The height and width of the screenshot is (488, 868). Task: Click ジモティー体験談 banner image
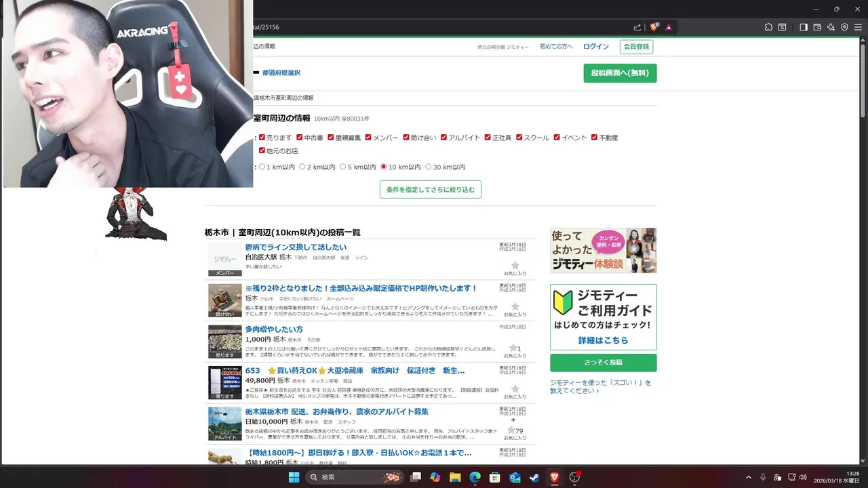point(604,251)
